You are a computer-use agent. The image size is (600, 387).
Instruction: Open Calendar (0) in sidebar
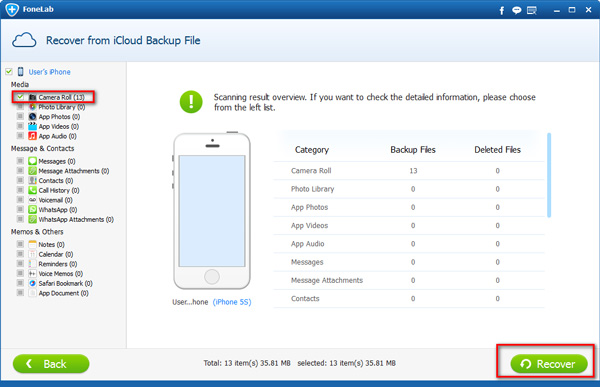(x=55, y=254)
